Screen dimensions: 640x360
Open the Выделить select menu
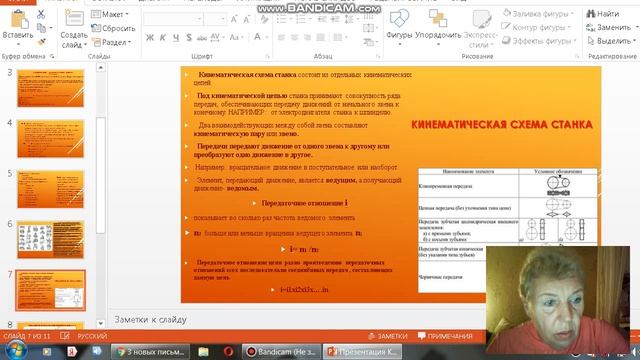coord(611,41)
